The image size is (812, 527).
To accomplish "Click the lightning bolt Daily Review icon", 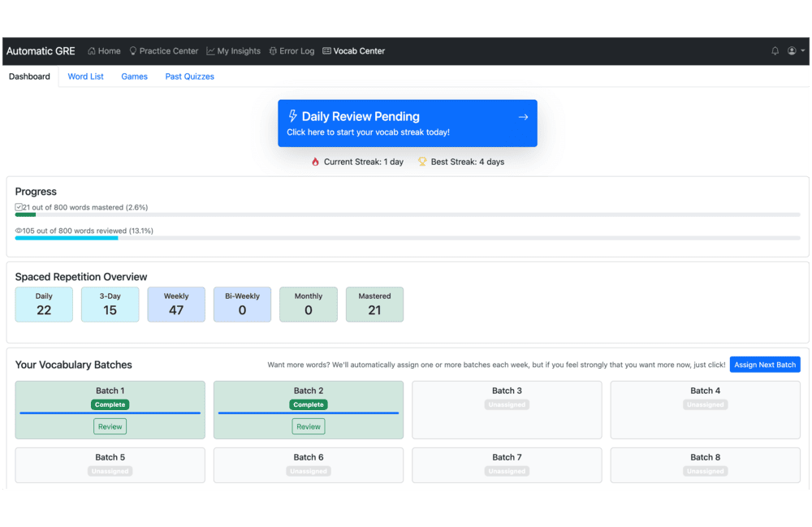I will click(x=293, y=116).
